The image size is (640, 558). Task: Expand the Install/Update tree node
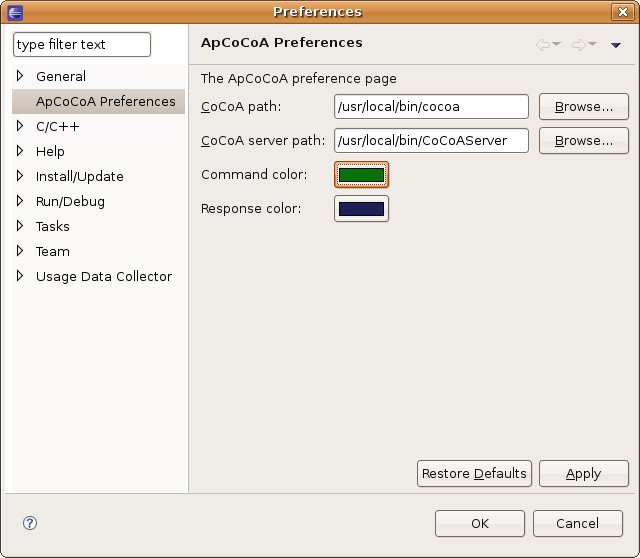[x=20, y=176]
